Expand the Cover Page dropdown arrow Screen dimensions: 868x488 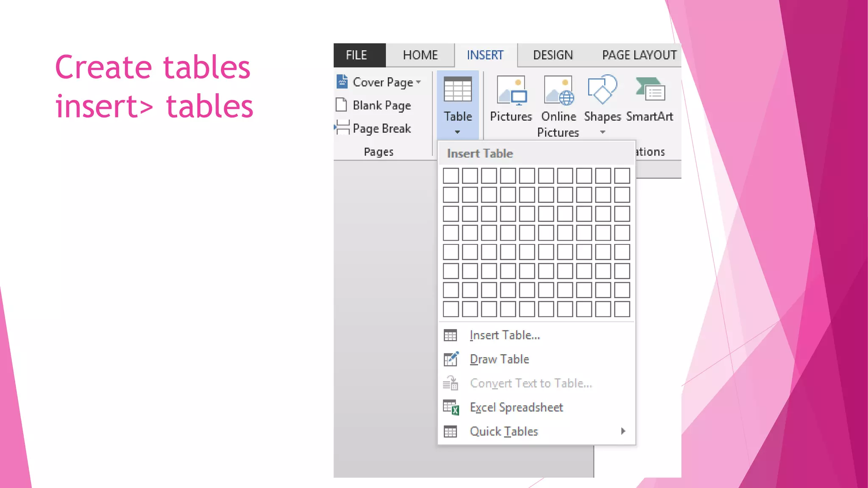point(419,82)
